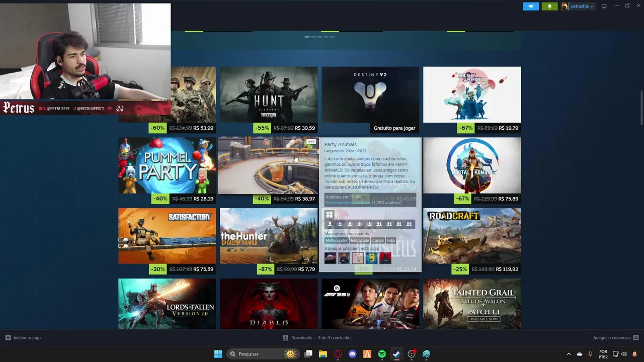The width and height of the screenshot is (644, 362).
Task: Open Discord from the taskbar
Action: [x=352, y=354]
